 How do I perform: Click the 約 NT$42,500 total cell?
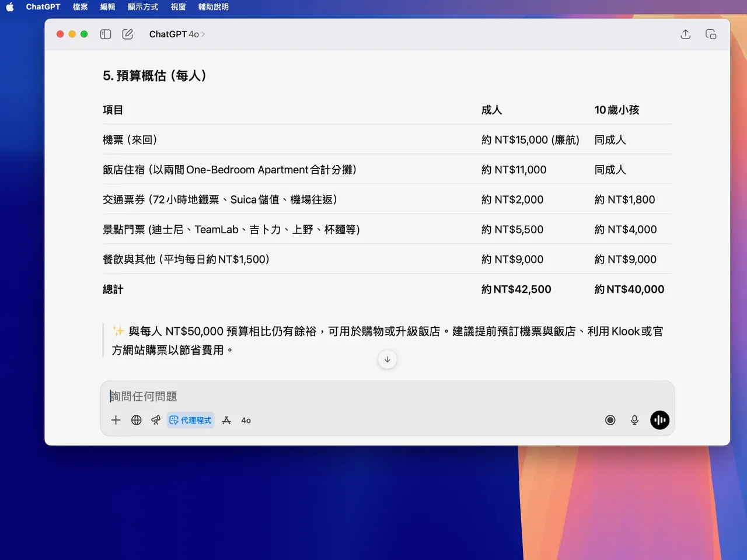tap(516, 289)
